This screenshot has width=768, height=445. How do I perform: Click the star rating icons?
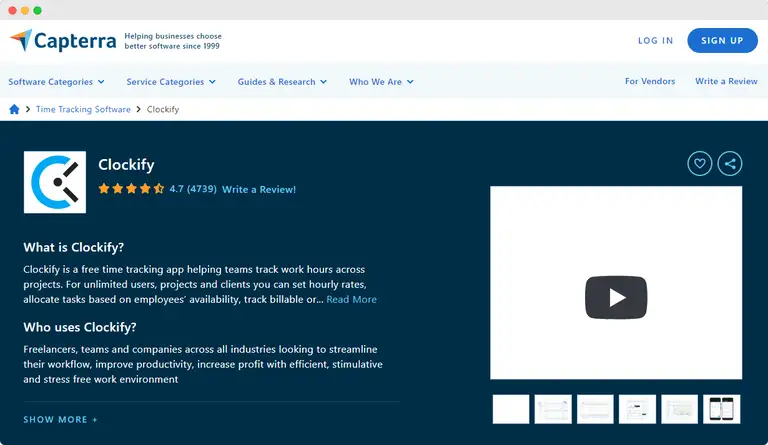[131, 188]
